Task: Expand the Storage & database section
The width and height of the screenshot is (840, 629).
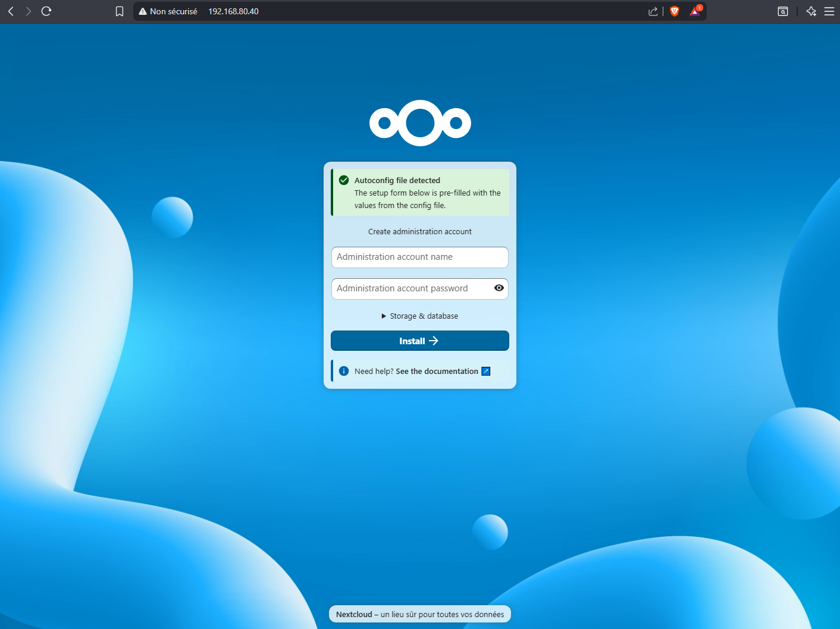Action: (x=420, y=316)
